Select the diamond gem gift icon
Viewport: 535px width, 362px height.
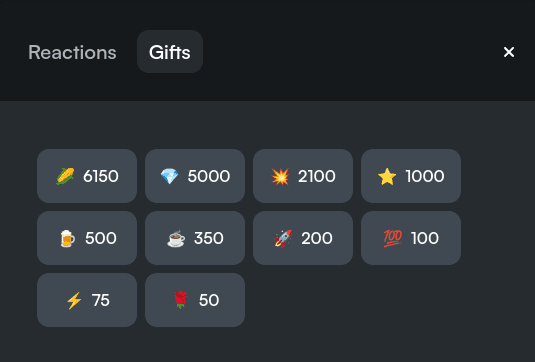click(x=169, y=176)
